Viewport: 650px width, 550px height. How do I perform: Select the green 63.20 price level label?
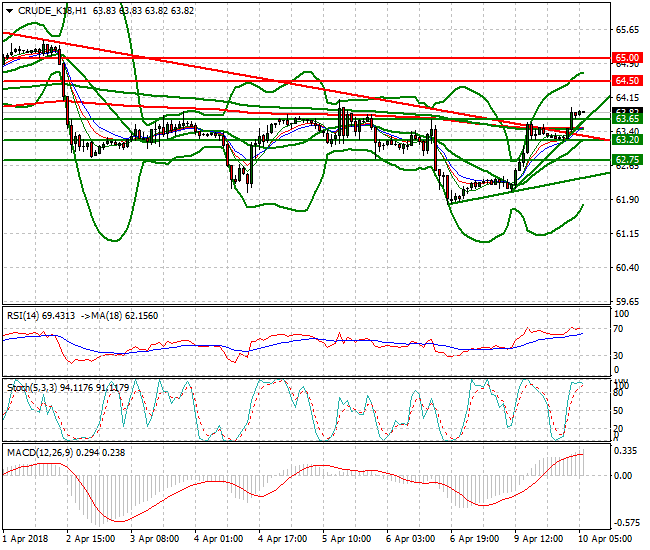627,140
